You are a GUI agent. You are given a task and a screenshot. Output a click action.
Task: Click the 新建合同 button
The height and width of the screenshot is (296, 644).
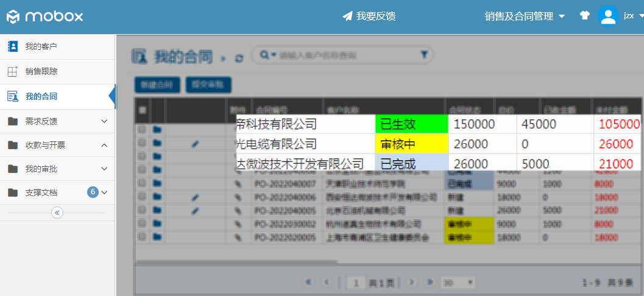157,85
